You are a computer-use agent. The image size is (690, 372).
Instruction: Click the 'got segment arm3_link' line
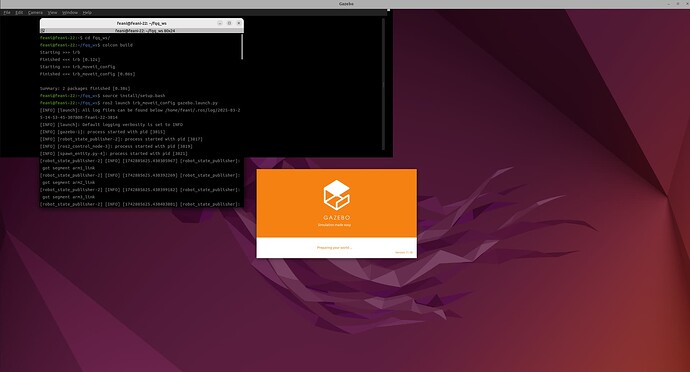click(x=69, y=197)
